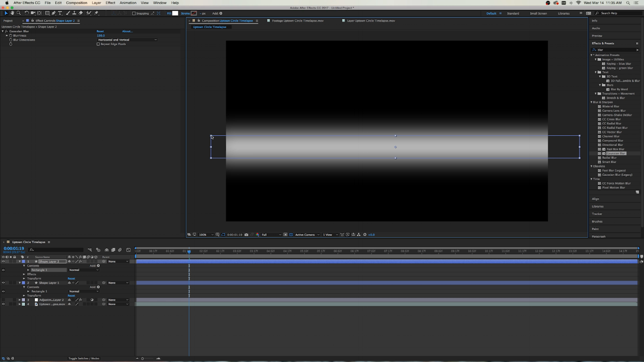The height and width of the screenshot is (362, 644).
Task: Hide Shape Layer 2 with eye icon
Action: pyautogui.click(x=3, y=261)
